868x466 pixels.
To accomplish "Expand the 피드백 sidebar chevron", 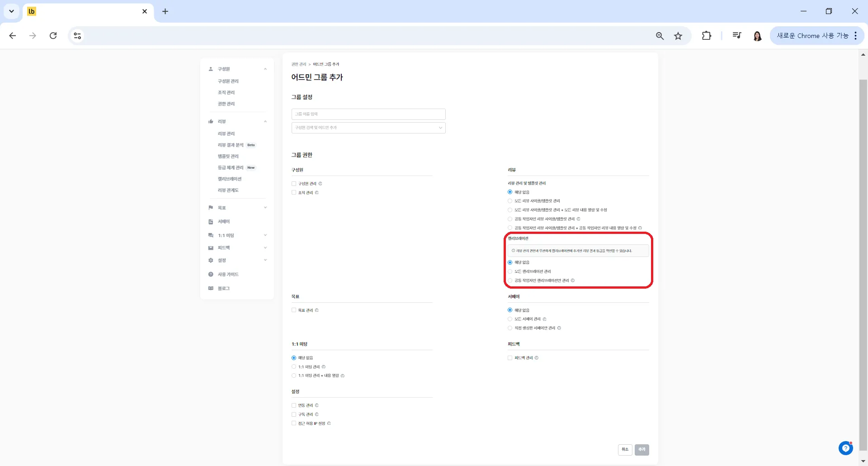I will click(265, 248).
